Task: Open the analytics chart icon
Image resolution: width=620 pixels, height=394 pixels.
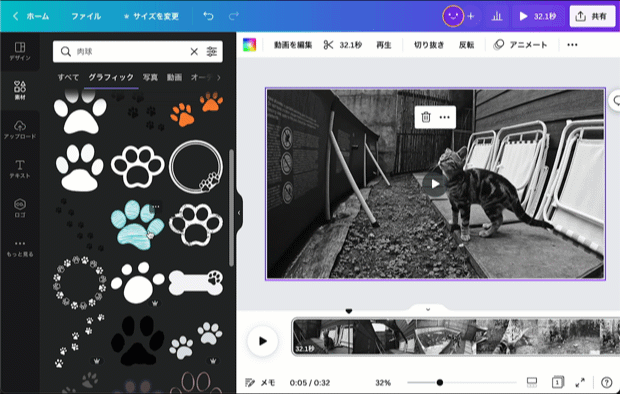Action: (x=497, y=16)
